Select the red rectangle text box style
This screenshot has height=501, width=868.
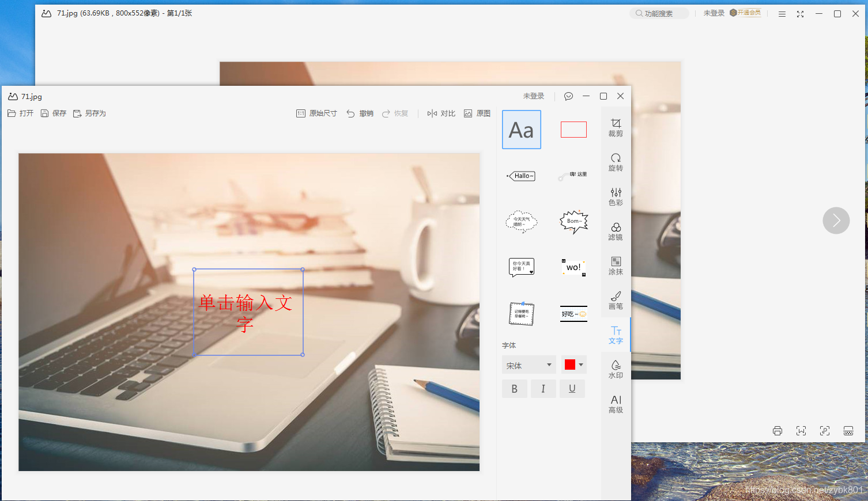[x=573, y=130]
